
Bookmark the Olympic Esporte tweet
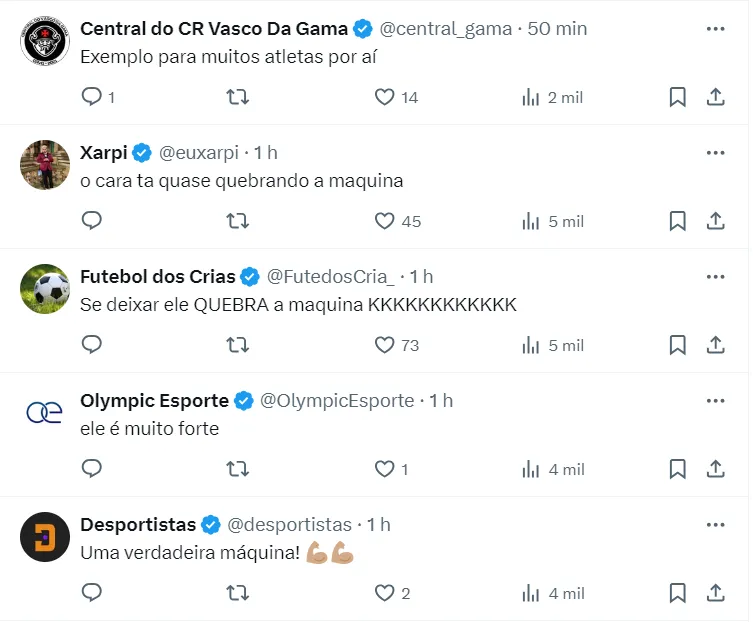(x=677, y=469)
